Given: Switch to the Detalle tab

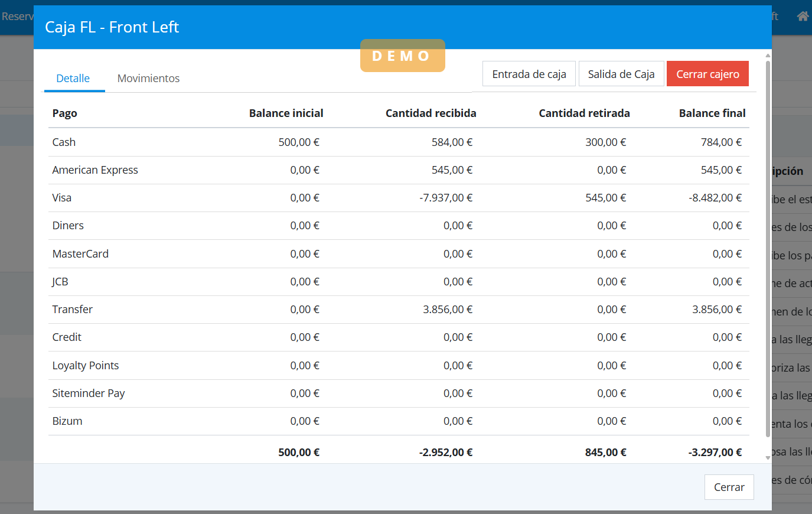Looking at the screenshot, I should pyautogui.click(x=73, y=79).
